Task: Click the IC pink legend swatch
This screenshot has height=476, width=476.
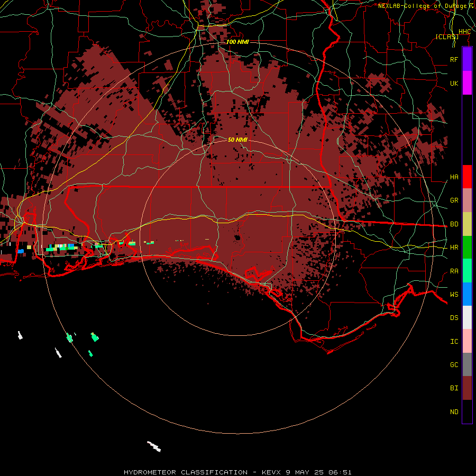Action: pyautogui.click(x=467, y=341)
